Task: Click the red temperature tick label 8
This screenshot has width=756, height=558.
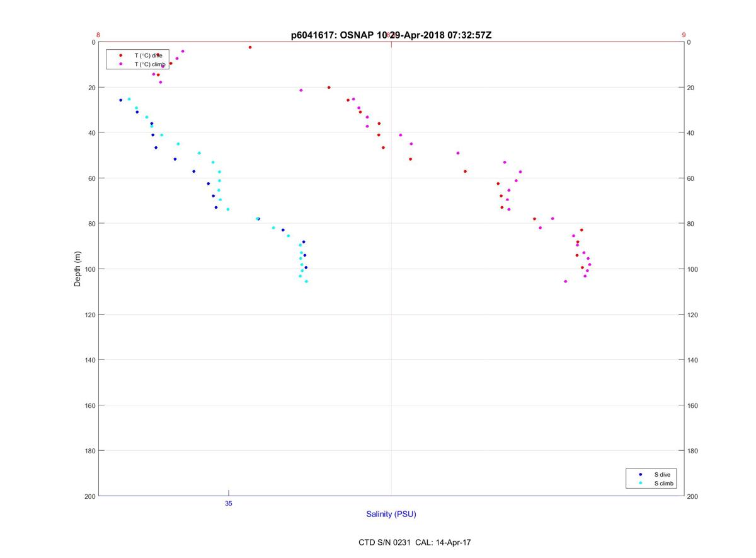Action: [98, 35]
